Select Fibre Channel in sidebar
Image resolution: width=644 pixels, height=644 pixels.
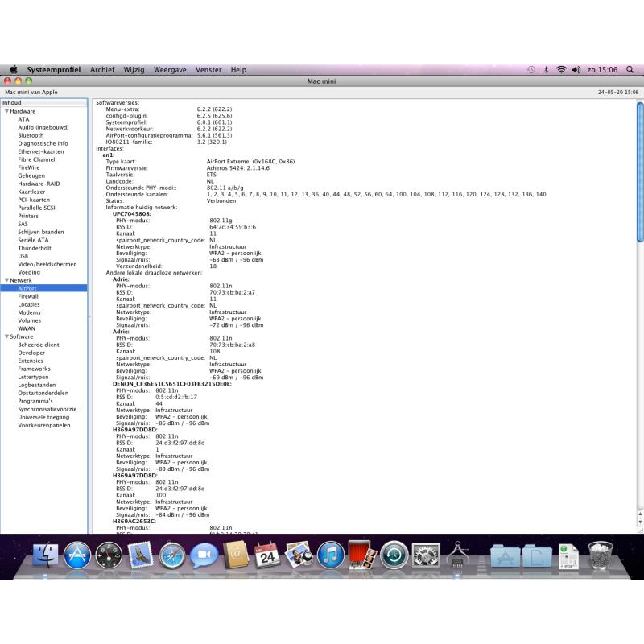[x=36, y=159]
